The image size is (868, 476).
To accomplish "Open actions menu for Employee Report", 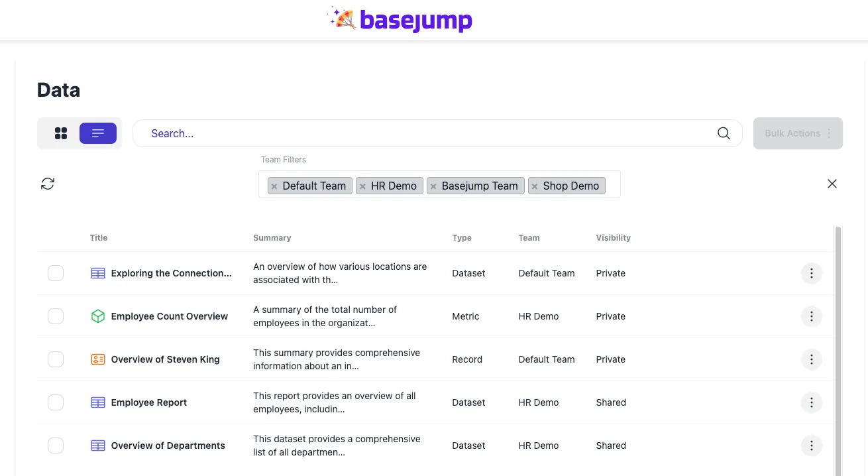I will click(812, 402).
